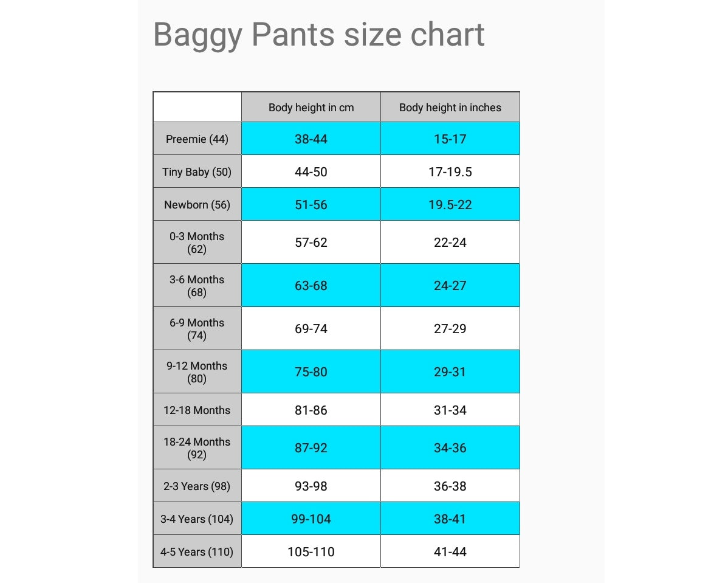Click the 0-3 Months (62) label
The image size is (728, 583).
point(197,243)
